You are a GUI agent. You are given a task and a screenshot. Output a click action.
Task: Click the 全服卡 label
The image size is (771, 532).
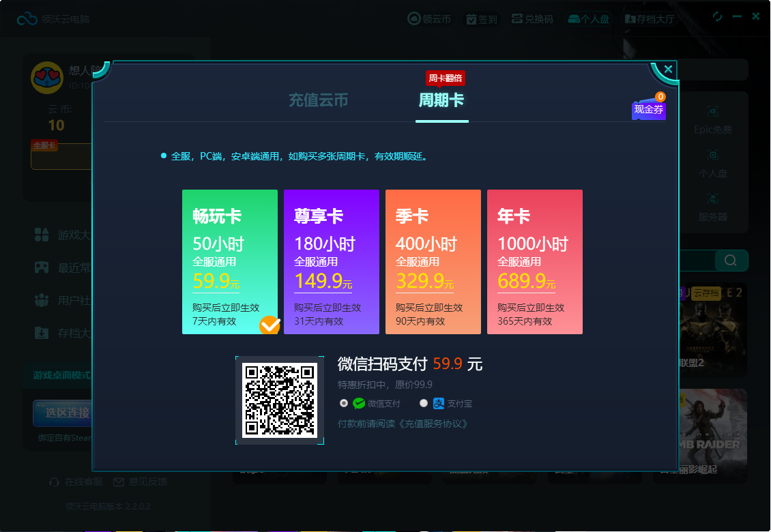click(x=44, y=145)
